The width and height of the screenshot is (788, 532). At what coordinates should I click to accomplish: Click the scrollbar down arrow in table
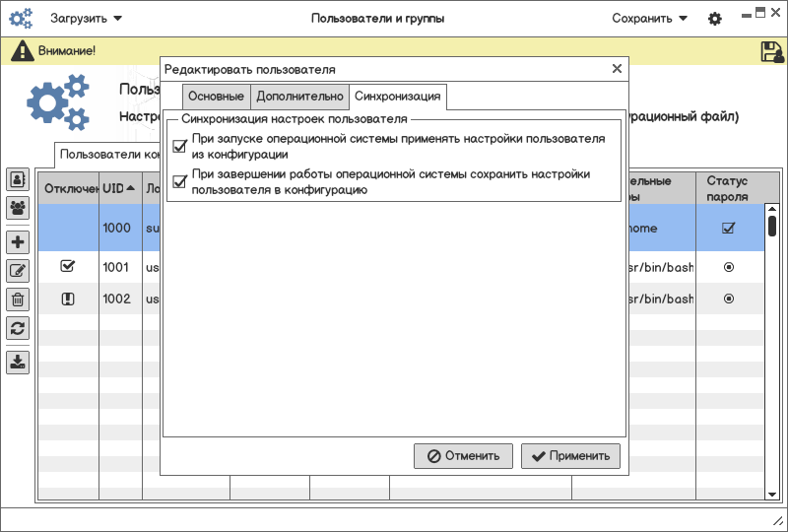[772, 495]
